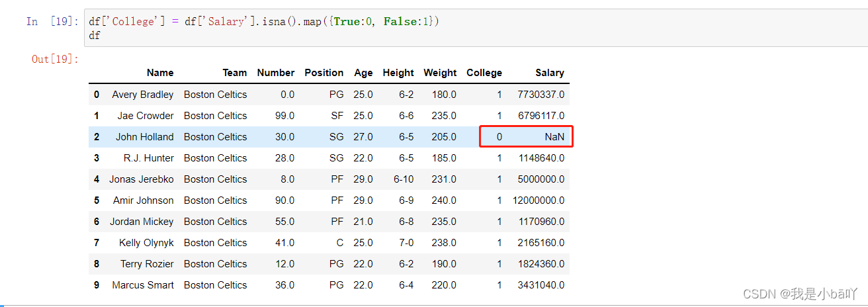Screen dimensions: 868x307
Task: Click the Salary column header
Action: pyautogui.click(x=550, y=73)
